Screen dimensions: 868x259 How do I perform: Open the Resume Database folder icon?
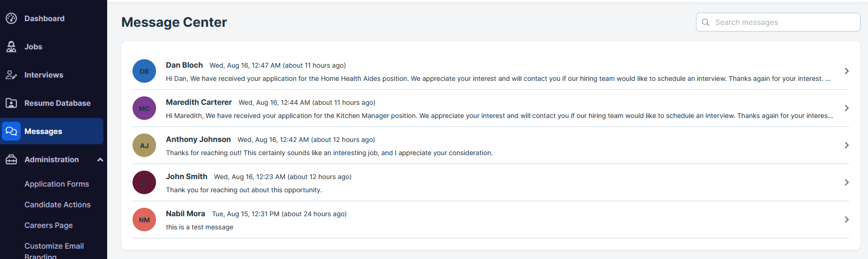pyautogui.click(x=11, y=103)
